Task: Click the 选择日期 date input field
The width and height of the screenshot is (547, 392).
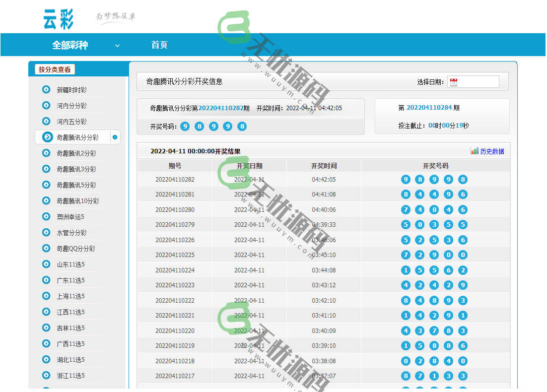Action: 477,81
